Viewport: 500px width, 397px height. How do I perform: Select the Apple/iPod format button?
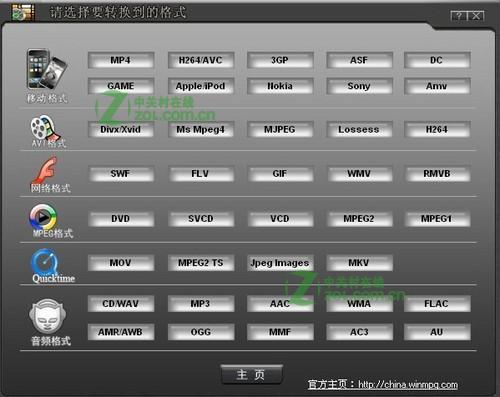pos(201,86)
